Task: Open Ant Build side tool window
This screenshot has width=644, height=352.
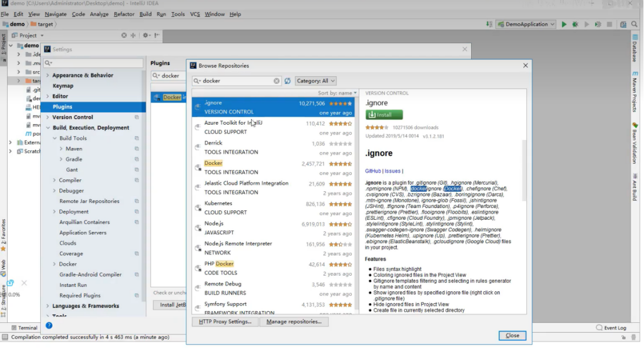Action: pos(635,187)
